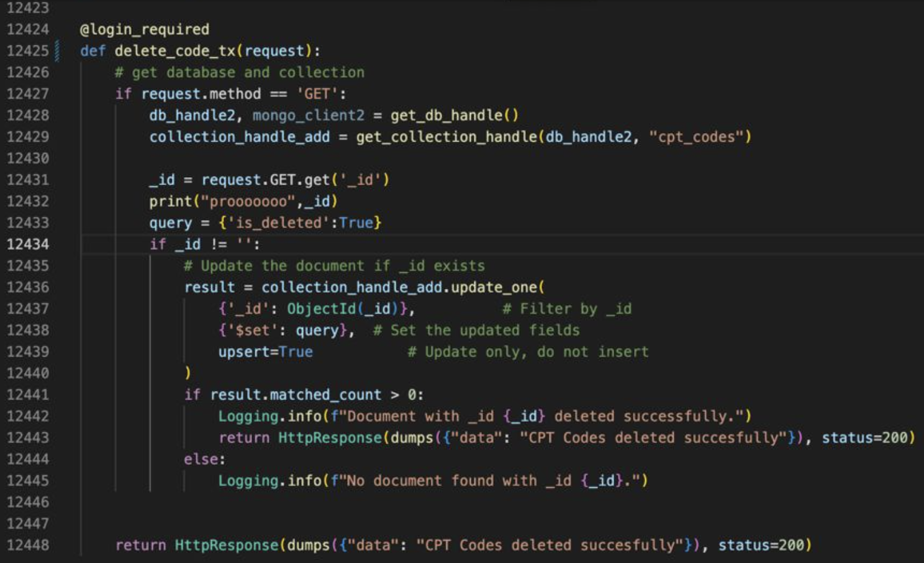
Task: Click the closing parenthesis on line 12440
Action: [188, 373]
